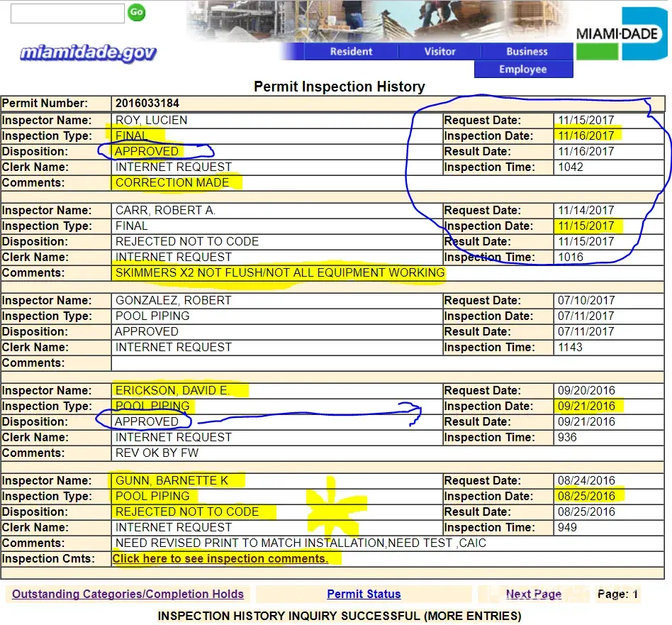The width and height of the screenshot is (672, 625).
Task: Click the Miami-Dade county logo
Action: 619,34
